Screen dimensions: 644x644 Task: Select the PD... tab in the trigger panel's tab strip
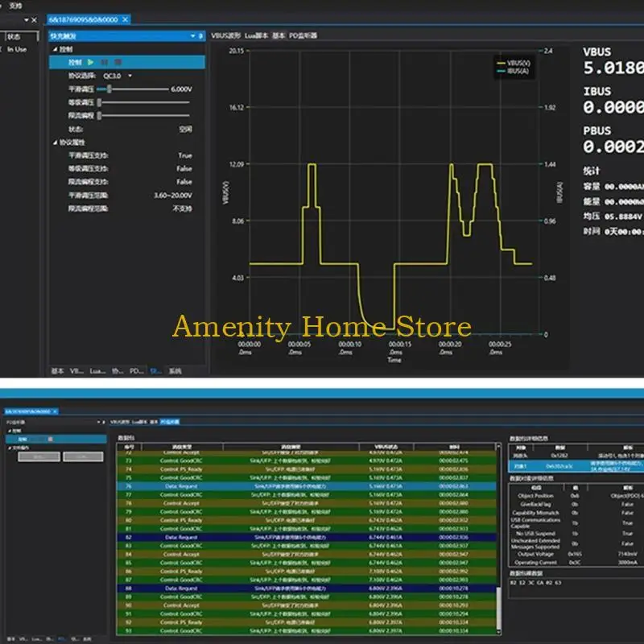click(137, 371)
